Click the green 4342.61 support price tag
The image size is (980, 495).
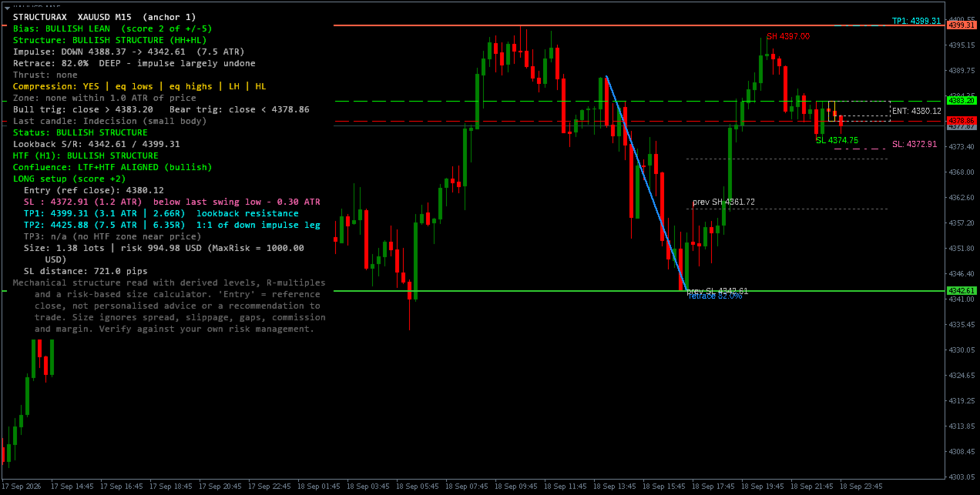(962, 291)
